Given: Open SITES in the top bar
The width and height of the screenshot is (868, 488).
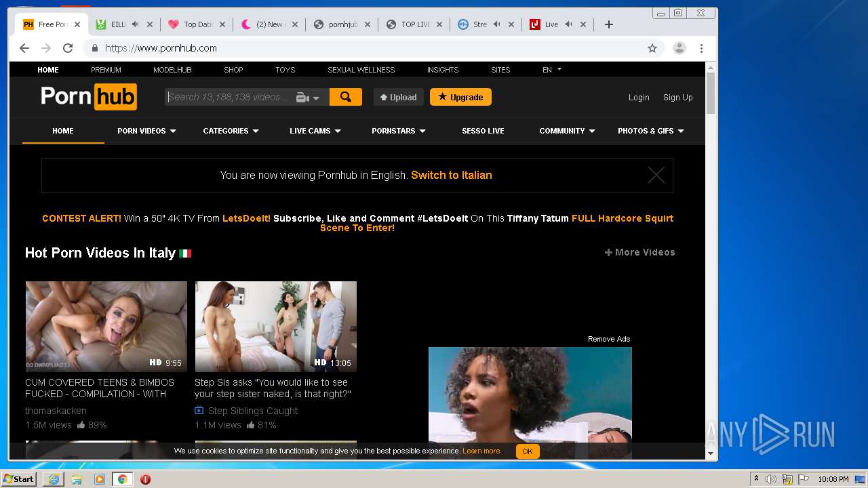Looking at the screenshot, I should click(500, 70).
